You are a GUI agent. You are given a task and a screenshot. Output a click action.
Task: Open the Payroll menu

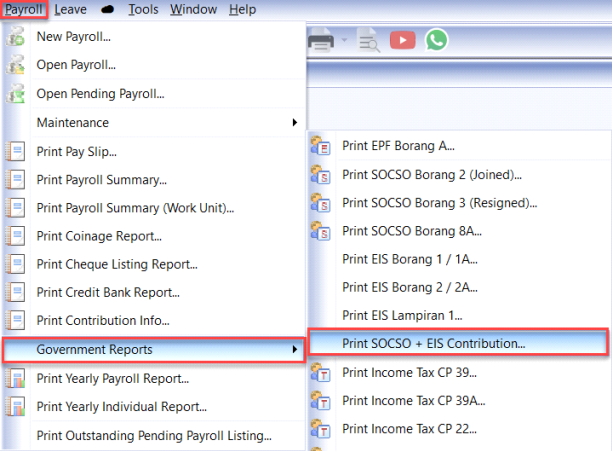click(x=24, y=9)
